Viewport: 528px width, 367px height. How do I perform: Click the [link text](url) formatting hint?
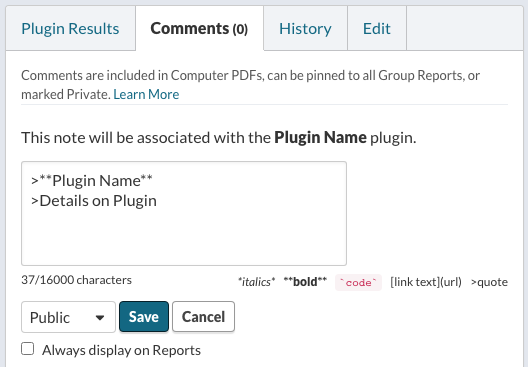[x=426, y=282]
